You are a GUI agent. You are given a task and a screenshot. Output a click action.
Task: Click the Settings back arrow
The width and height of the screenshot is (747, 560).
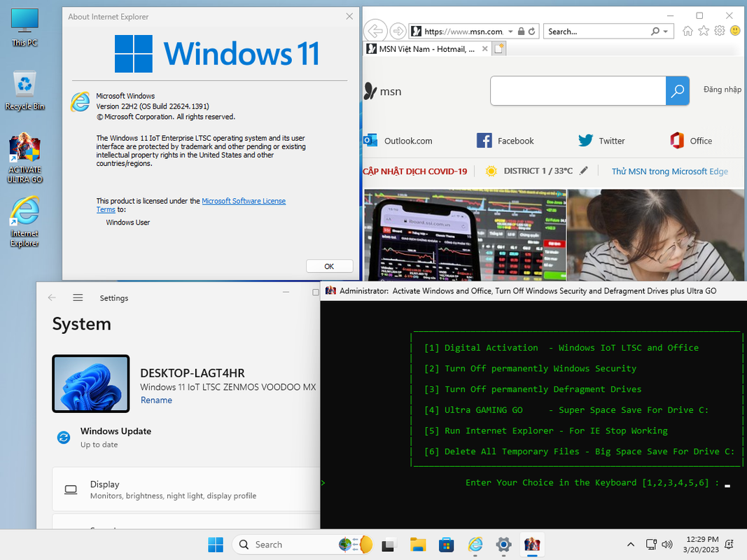[52, 297]
